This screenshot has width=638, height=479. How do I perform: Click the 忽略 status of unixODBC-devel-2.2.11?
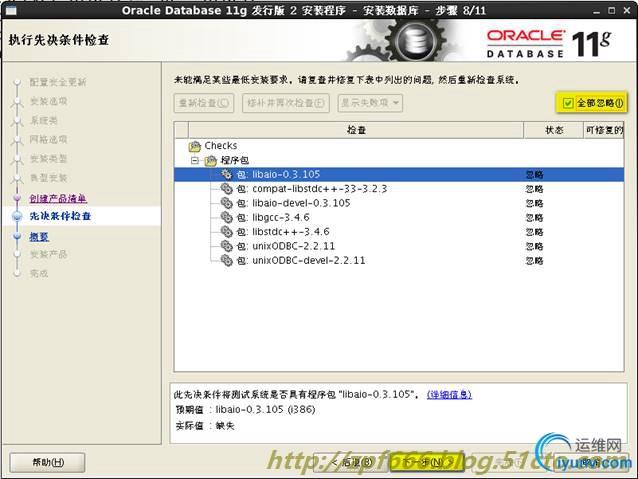pos(534,261)
